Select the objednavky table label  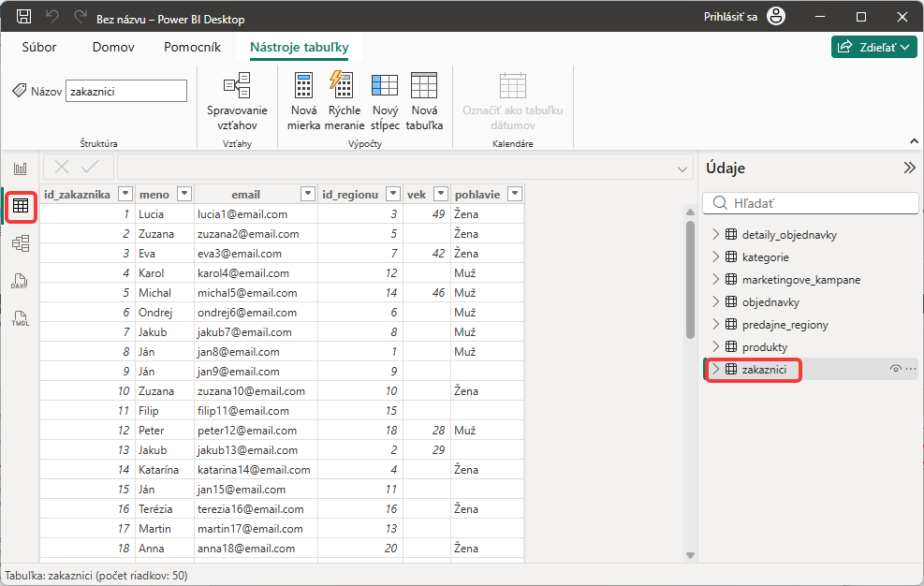(770, 301)
